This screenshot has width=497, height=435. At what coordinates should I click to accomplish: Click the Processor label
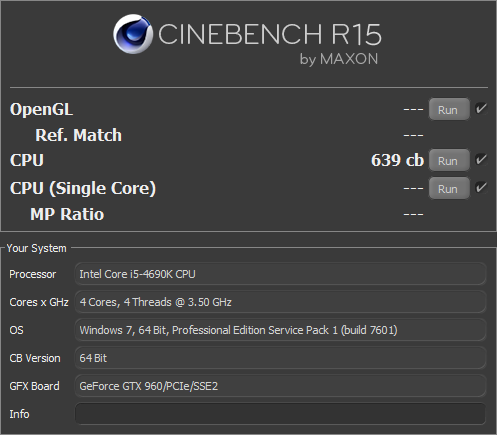(x=32, y=274)
